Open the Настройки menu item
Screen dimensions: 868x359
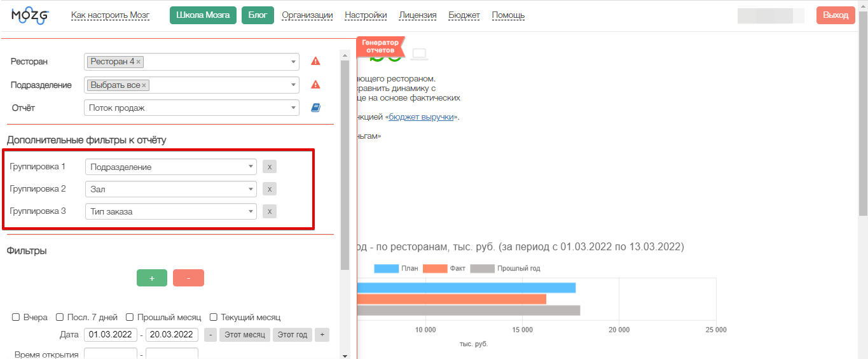[x=366, y=15]
